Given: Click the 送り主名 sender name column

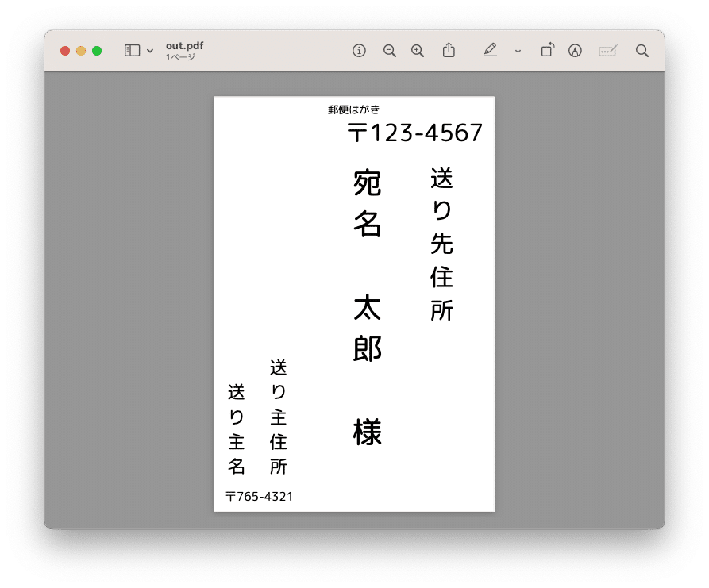Looking at the screenshot, I should (x=237, y=429).
